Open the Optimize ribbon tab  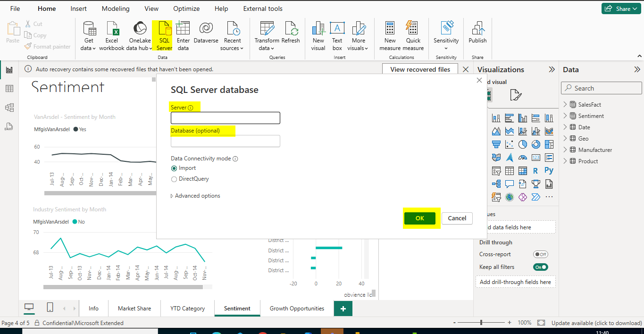click(x=186, y=8)
